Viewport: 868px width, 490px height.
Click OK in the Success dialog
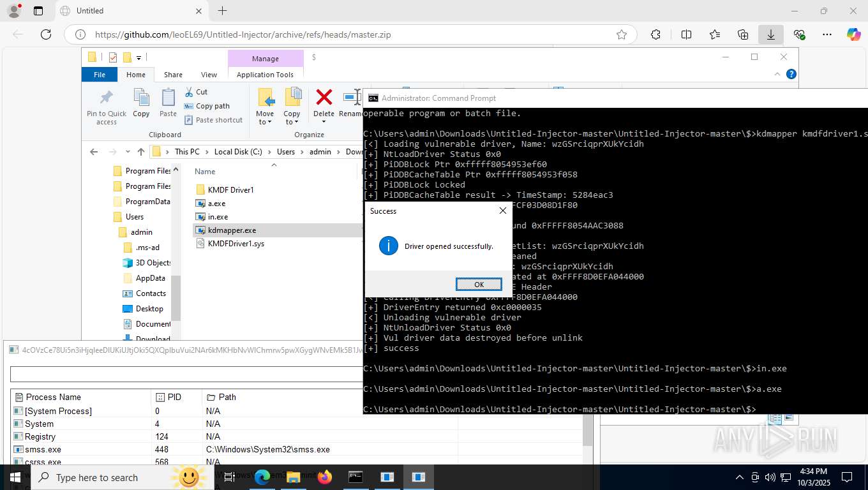point(479,284)
